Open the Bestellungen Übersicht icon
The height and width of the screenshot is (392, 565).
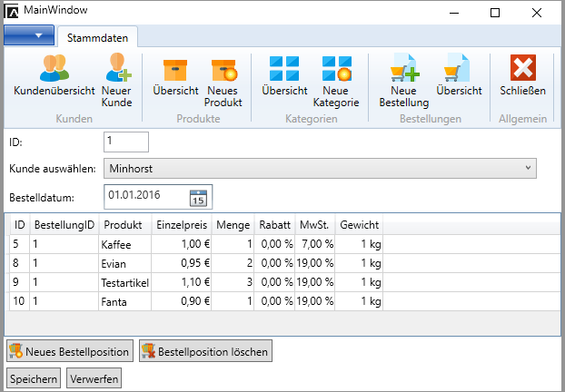pyautogui.click(x=458, y=70)
